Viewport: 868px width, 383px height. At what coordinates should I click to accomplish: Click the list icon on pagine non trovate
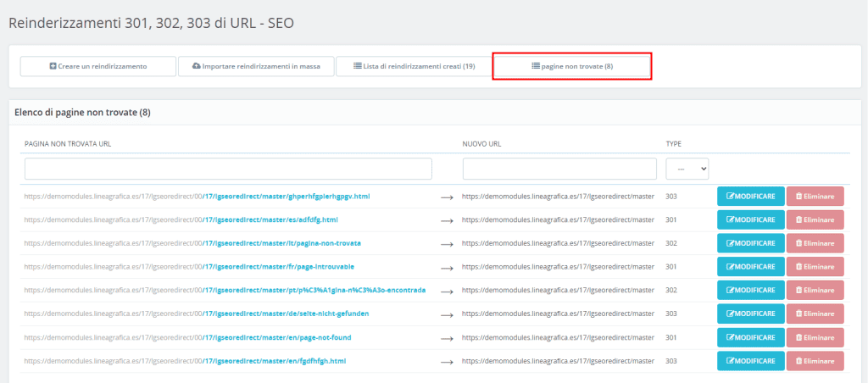[x=536, y=66]
